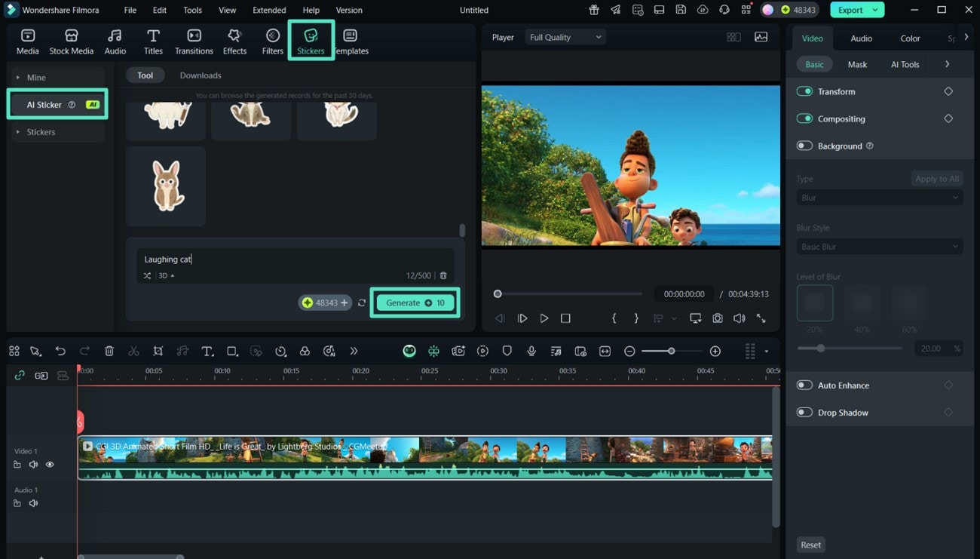Clear the prompt with trash icon

(x=443, y=276)
